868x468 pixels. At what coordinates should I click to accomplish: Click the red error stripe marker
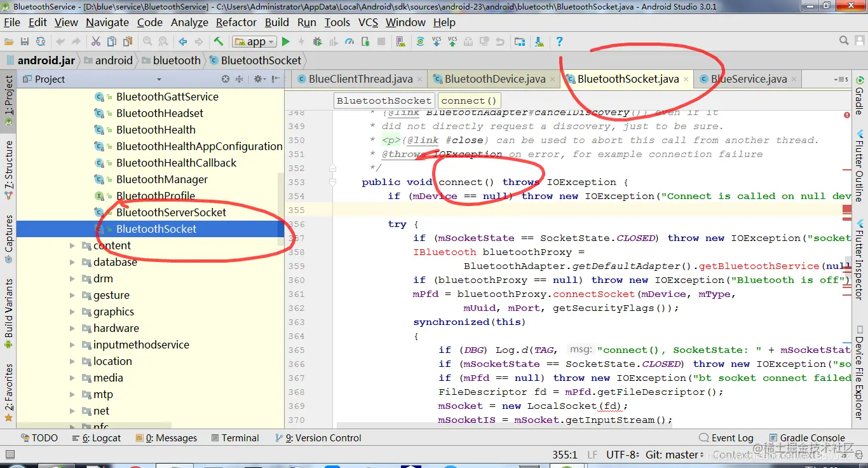847,209
